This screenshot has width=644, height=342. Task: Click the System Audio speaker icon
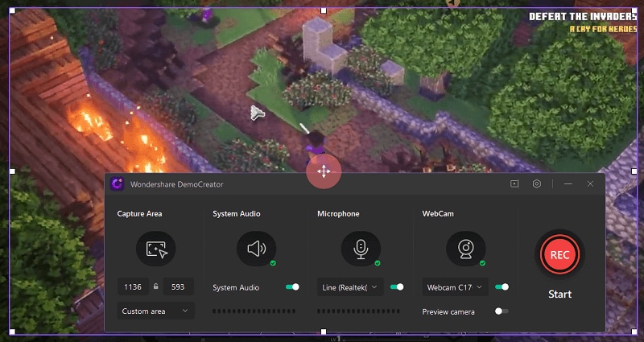click(257, 249)
